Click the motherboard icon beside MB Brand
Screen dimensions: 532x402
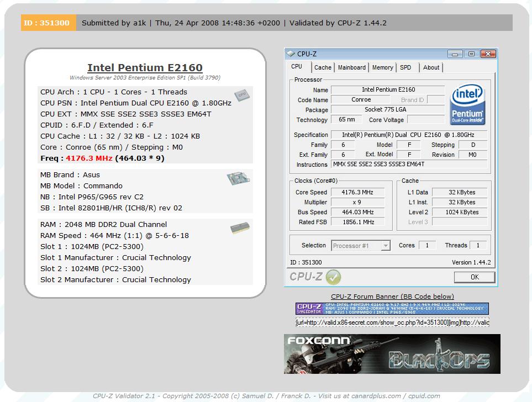pos(238,178)
